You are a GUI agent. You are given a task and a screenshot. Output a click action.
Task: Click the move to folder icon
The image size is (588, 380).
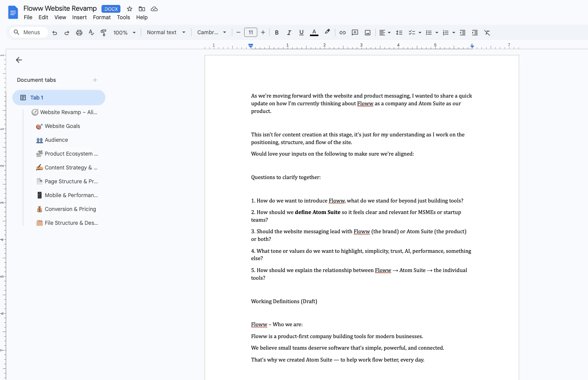click(x=142, y=9)
